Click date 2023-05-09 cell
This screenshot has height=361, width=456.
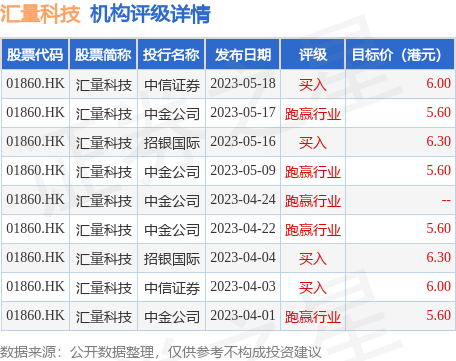tap(243, 170)
